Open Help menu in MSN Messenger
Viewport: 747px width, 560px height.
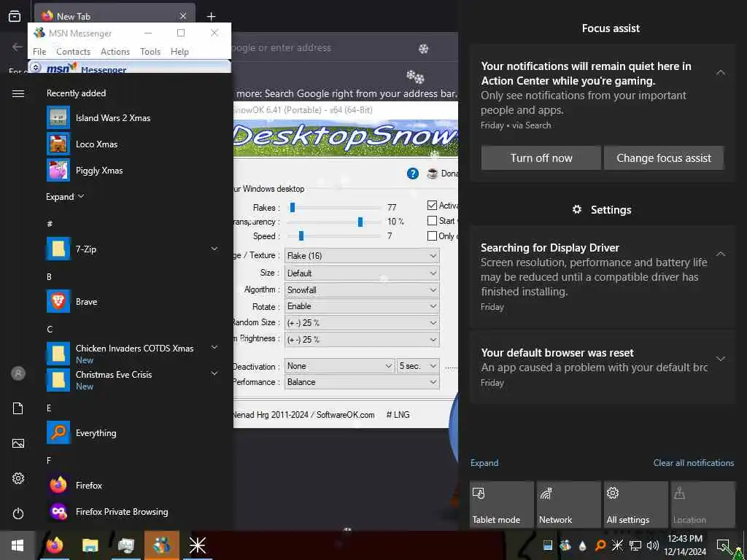[179, 52]
